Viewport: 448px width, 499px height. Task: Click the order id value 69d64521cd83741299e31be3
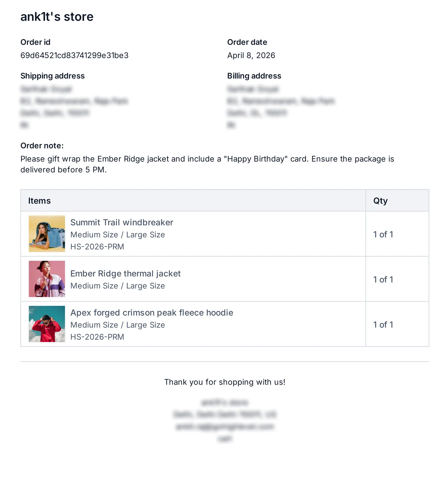pyautogui.click(x=74, y=55)
